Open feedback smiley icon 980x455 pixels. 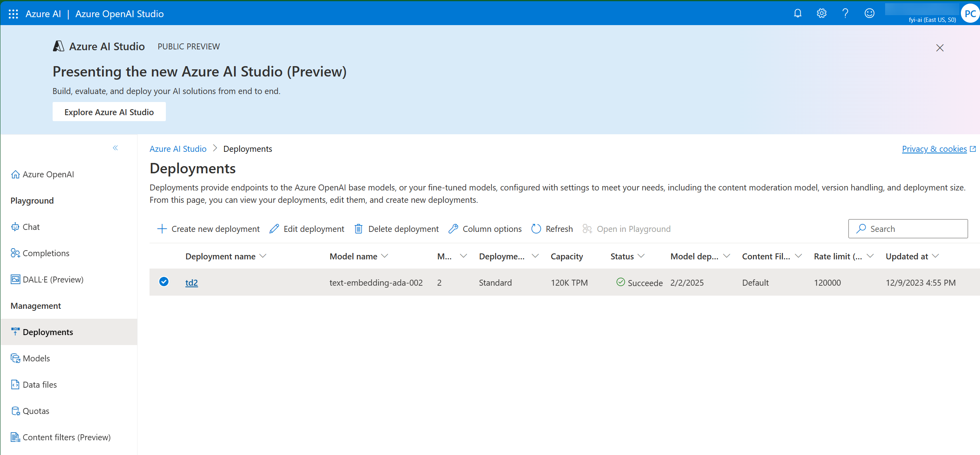(x=869, y=14)
